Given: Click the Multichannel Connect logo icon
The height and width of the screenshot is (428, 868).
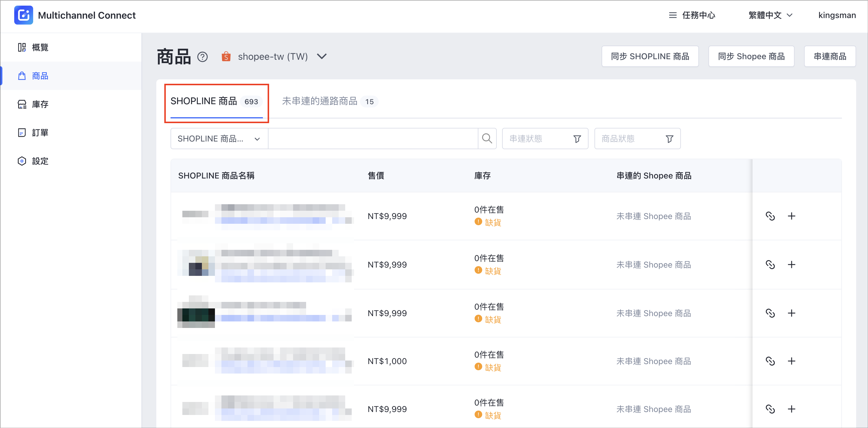Looking at the screenshot, I should point(24,15).
